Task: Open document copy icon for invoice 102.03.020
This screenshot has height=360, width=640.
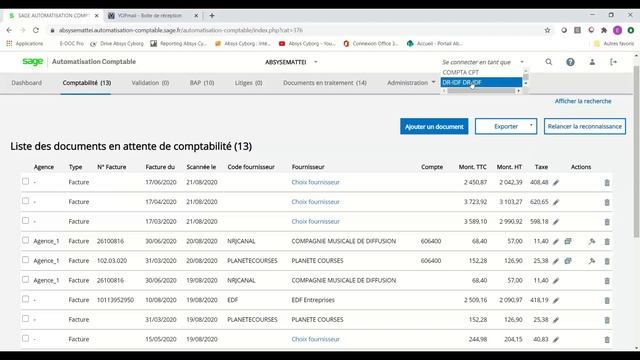Action: pyautogui.click(x=568, y=261)
